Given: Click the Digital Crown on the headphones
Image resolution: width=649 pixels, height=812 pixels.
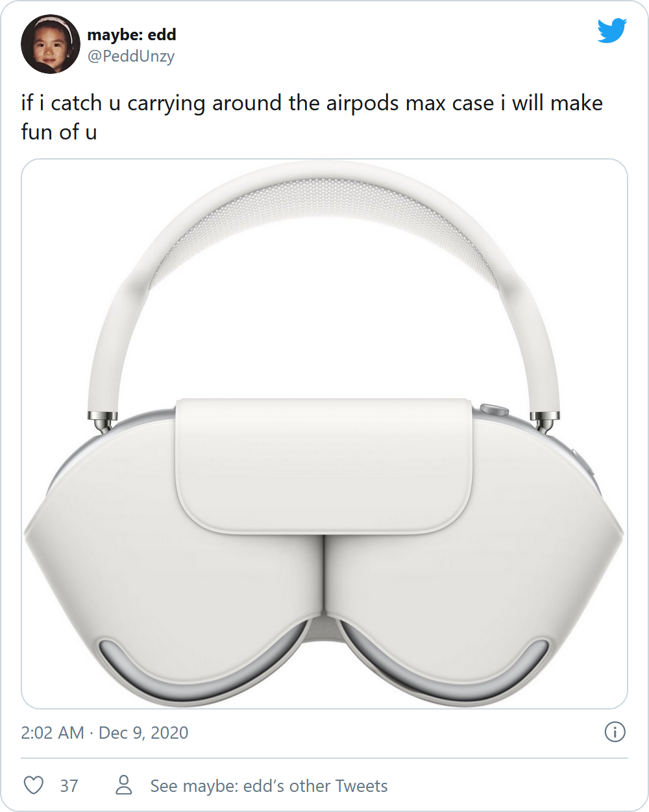Looking at the screenshot, I should [x=495, y=410].
